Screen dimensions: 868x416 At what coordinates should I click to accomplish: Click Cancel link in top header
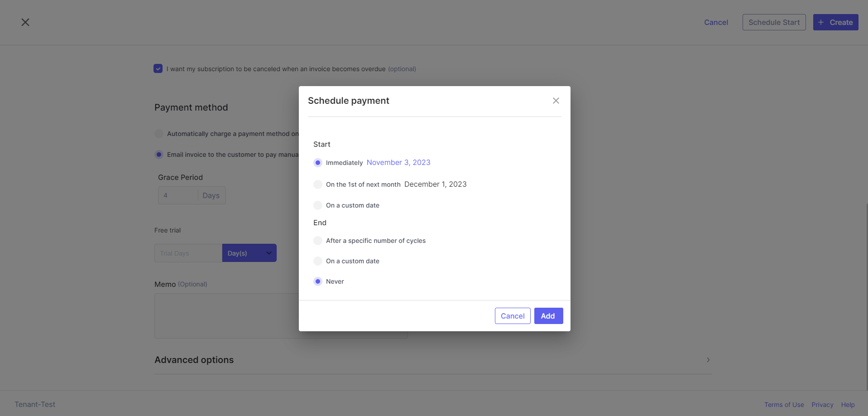[716, 22]
